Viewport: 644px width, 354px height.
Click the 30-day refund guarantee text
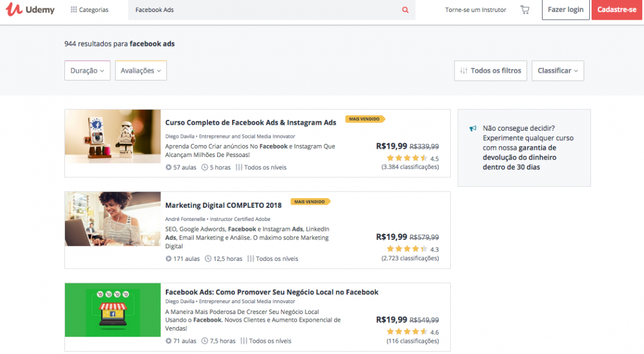pos(528,147)
